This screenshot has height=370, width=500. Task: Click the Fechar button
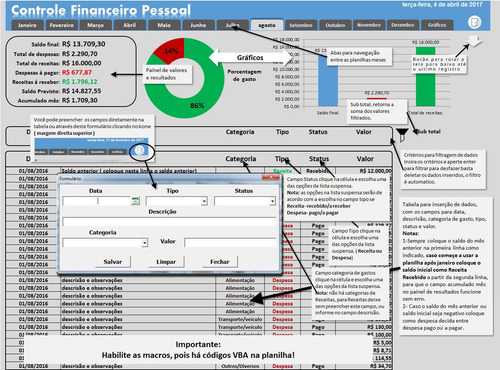click(x=220, y=262)
